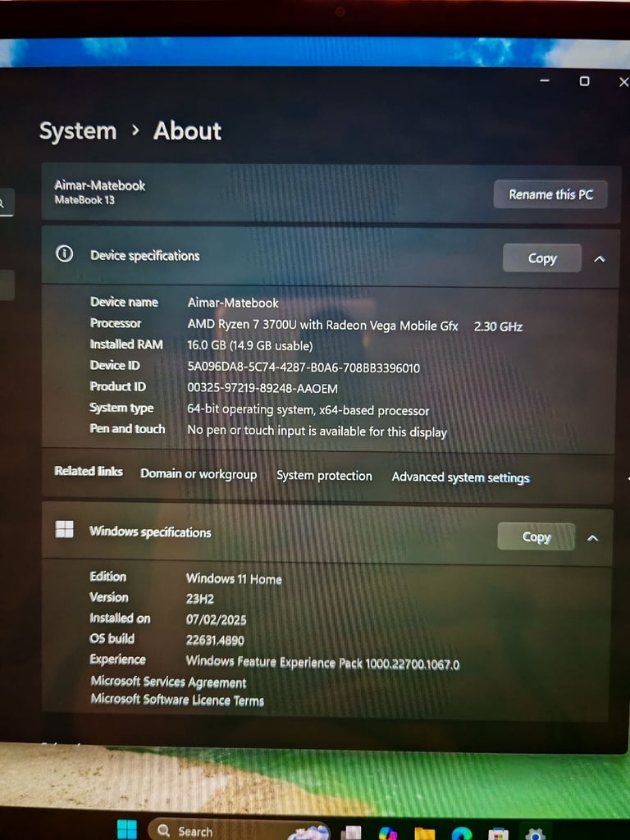
Task: Collapse the Device specifications section
Action: point(600,258)
